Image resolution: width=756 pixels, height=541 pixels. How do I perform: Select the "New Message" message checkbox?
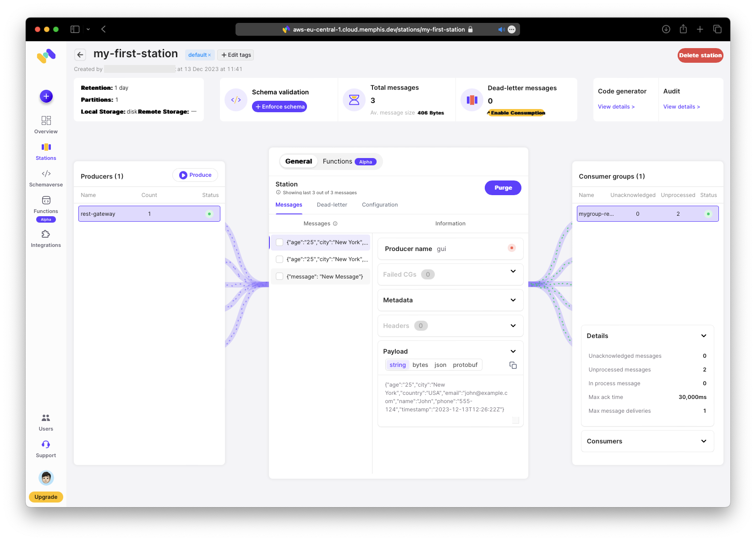click(x=279, y=276)
